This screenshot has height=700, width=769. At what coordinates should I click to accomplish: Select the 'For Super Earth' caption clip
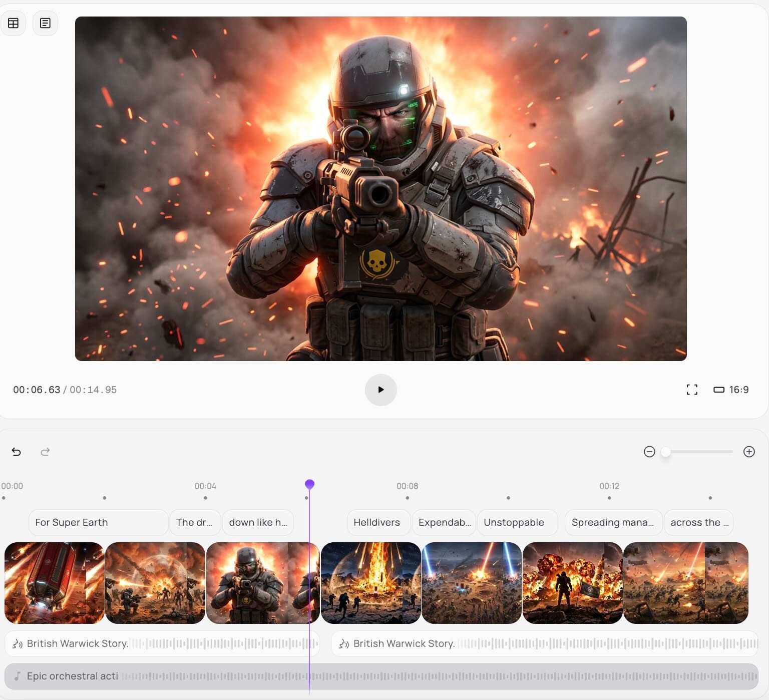98,522
